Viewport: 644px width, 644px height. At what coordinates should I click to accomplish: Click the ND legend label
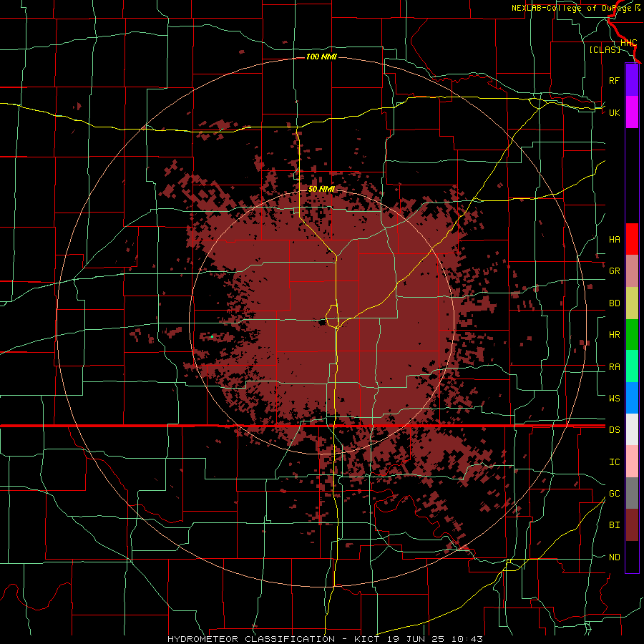click(x=614, y=557)
